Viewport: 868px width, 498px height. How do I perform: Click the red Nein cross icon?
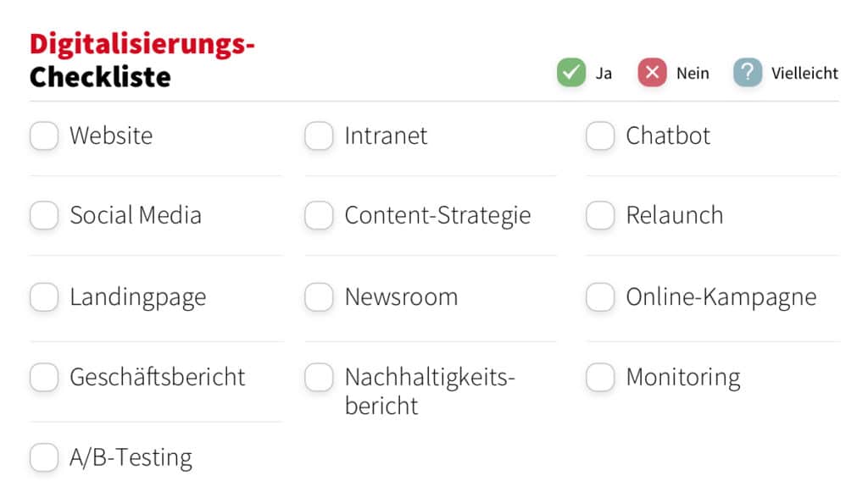[x=652, y=73]
